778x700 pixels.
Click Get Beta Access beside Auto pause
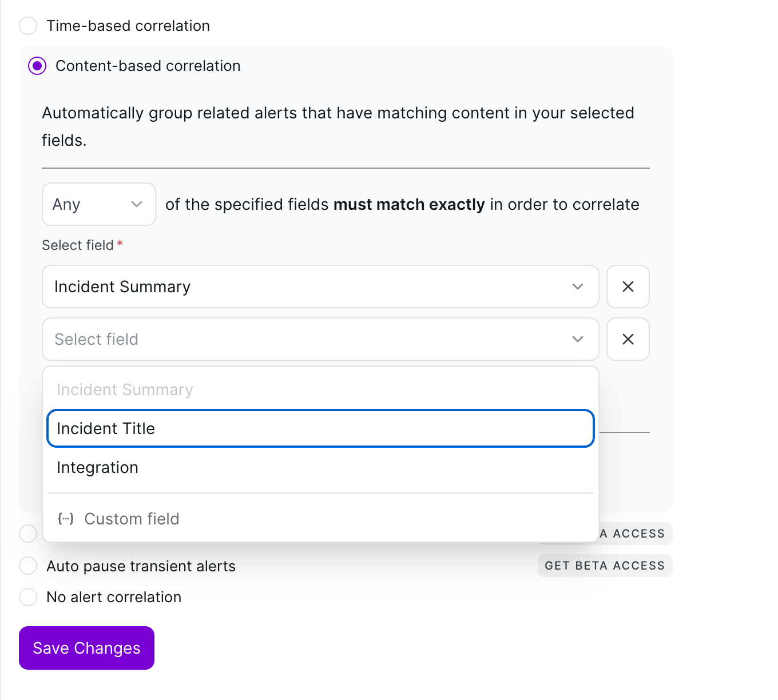point(605,566)
